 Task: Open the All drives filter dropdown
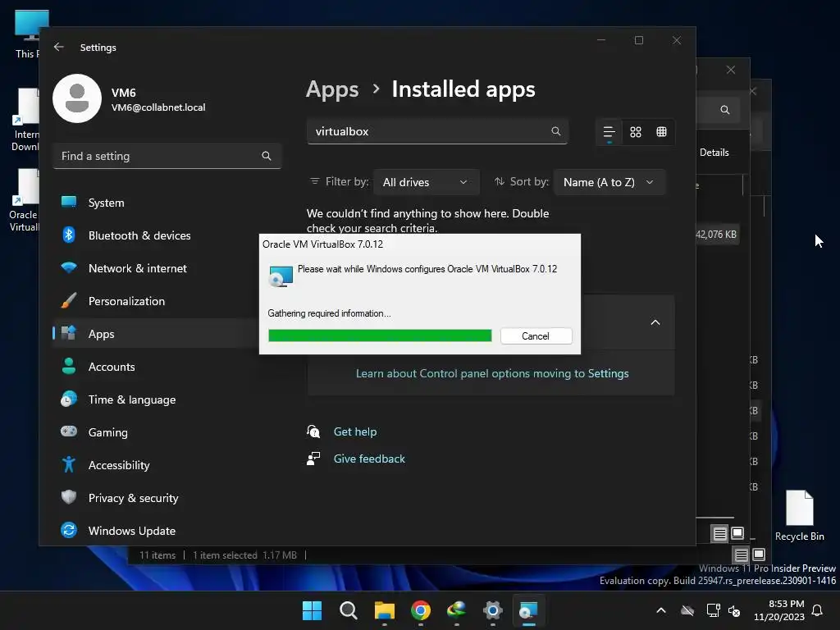(426, 182)
